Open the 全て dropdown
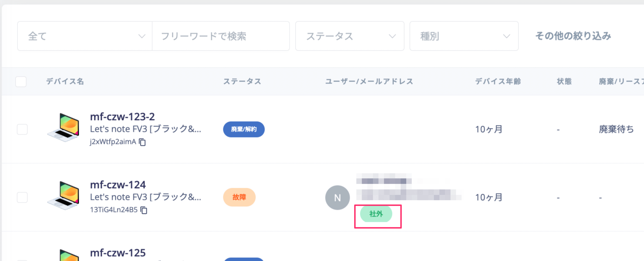 pos(85,36)
